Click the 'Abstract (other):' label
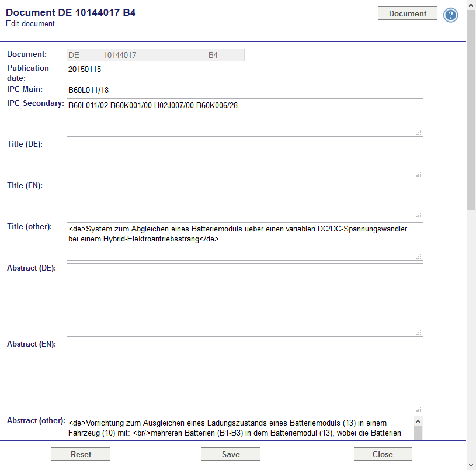This screenshot has height=470, width=476. tap(36, 420)
